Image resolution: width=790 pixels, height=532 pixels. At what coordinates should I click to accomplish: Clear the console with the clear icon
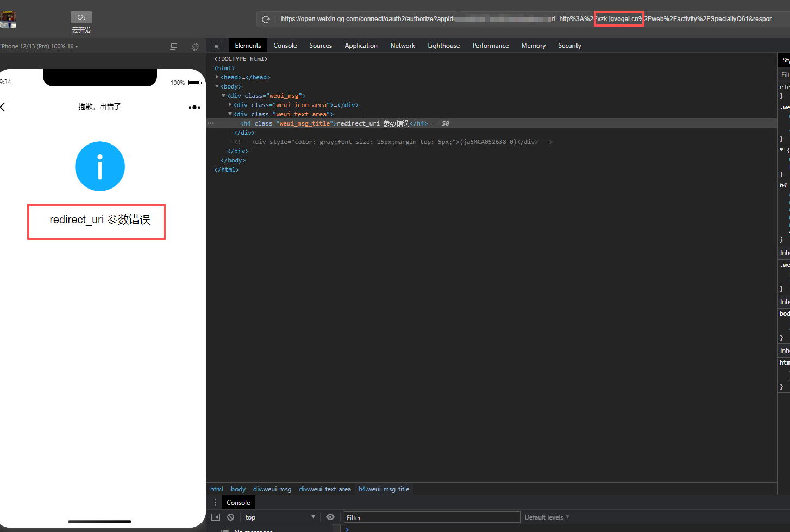tap(231, 517)
